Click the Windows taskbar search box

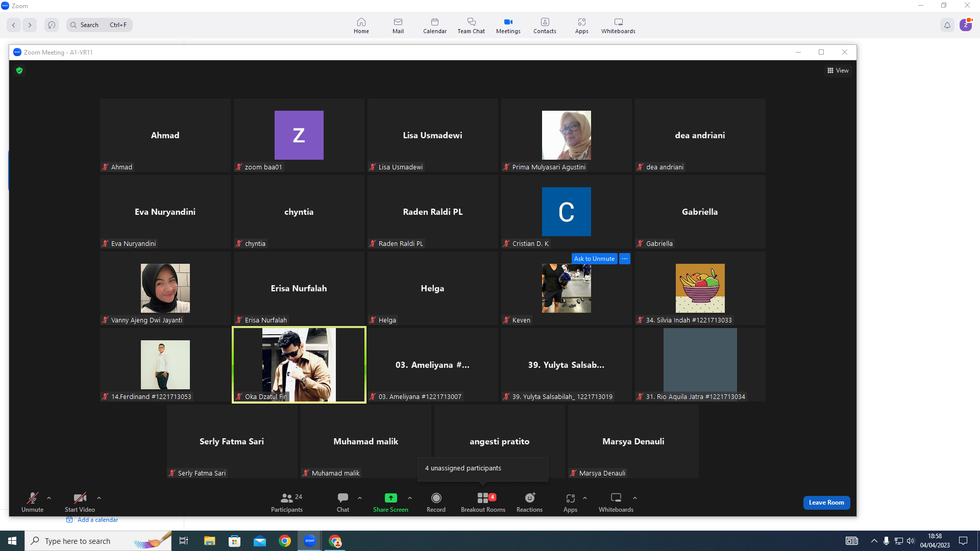click(x=98, y=541)
